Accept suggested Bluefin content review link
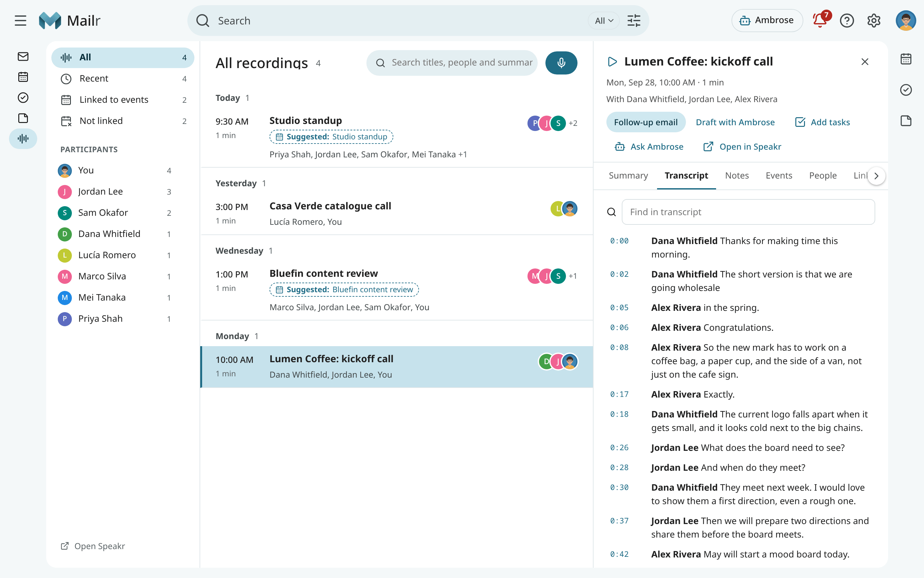Image resolution: width=924 pixels, height=578 pixels. coord(344,290)
